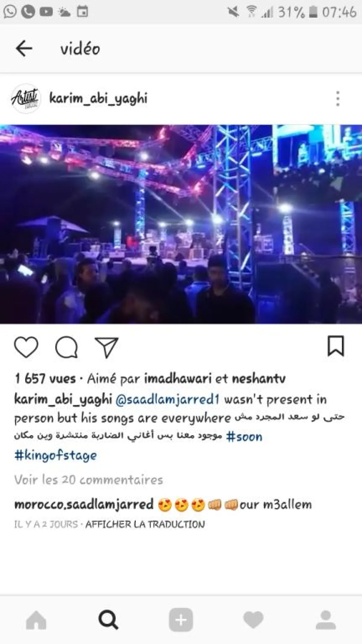Play the concert video

point(181,224)
